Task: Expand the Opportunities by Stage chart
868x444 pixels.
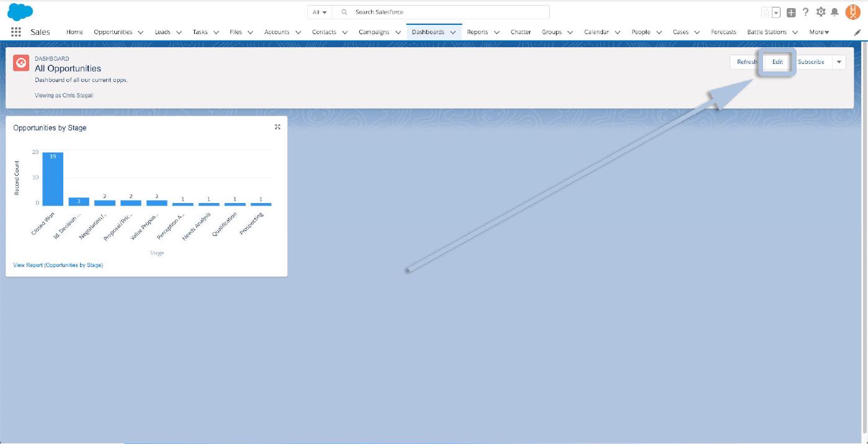Action: [x=277, y=127]
